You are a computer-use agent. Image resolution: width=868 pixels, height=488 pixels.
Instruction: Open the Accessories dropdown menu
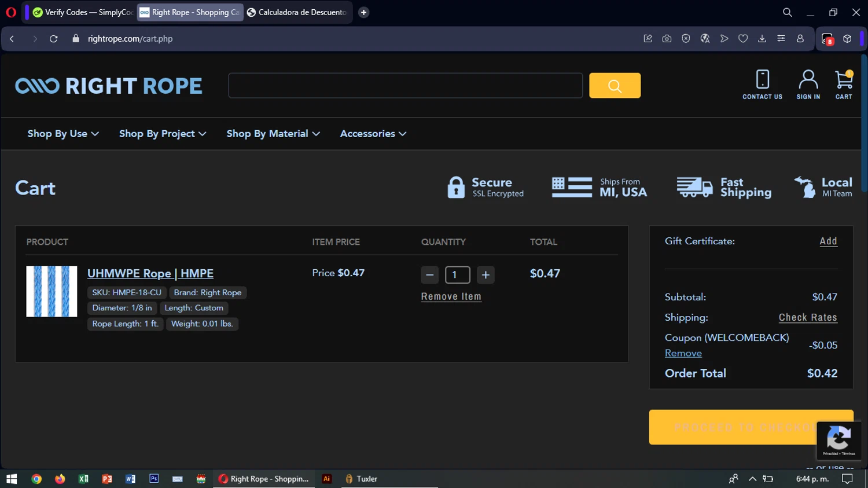point(373,134)
